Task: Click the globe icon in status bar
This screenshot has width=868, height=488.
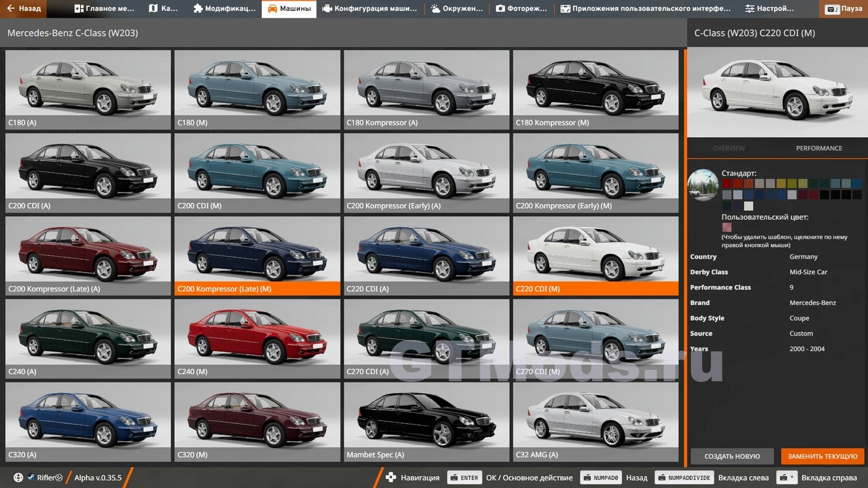Action: click(18, 478)
